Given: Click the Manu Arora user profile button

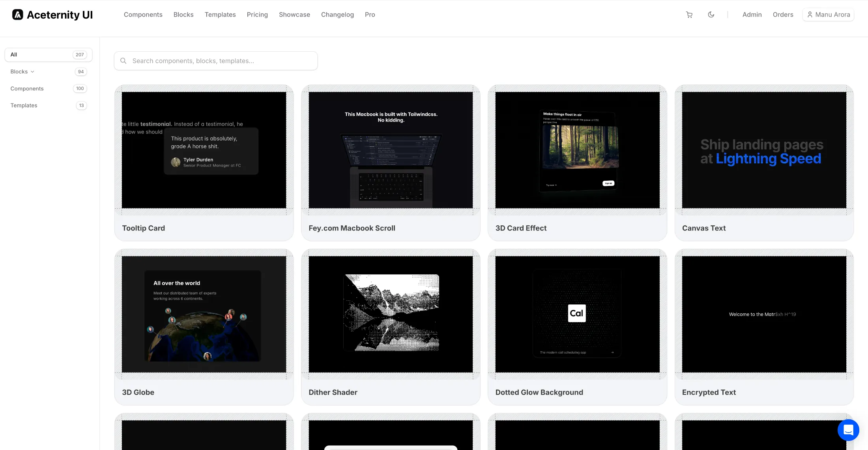Looking at the screenshot, I should point(828,15).
